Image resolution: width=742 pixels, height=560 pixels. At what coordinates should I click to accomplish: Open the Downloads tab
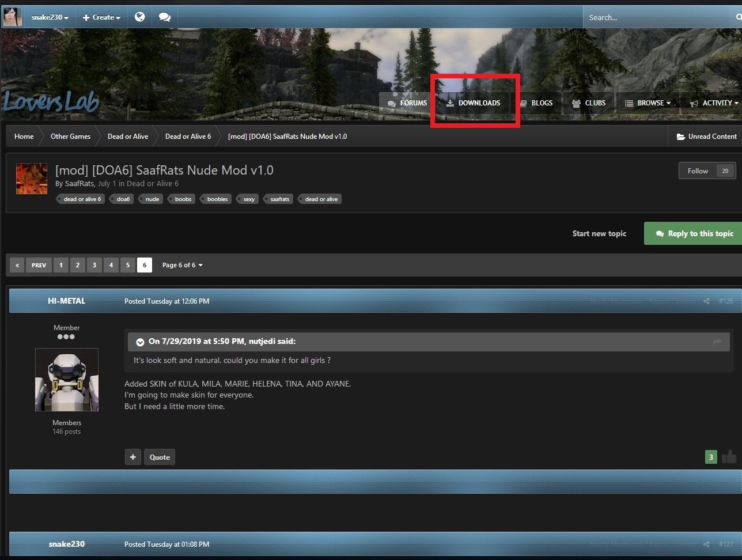point(474,103)
